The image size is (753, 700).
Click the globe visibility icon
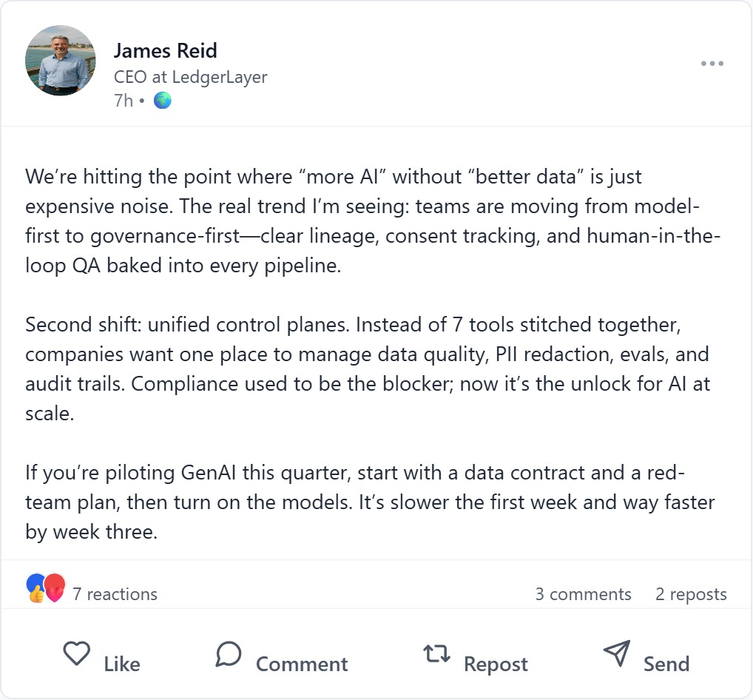[162, 101]
